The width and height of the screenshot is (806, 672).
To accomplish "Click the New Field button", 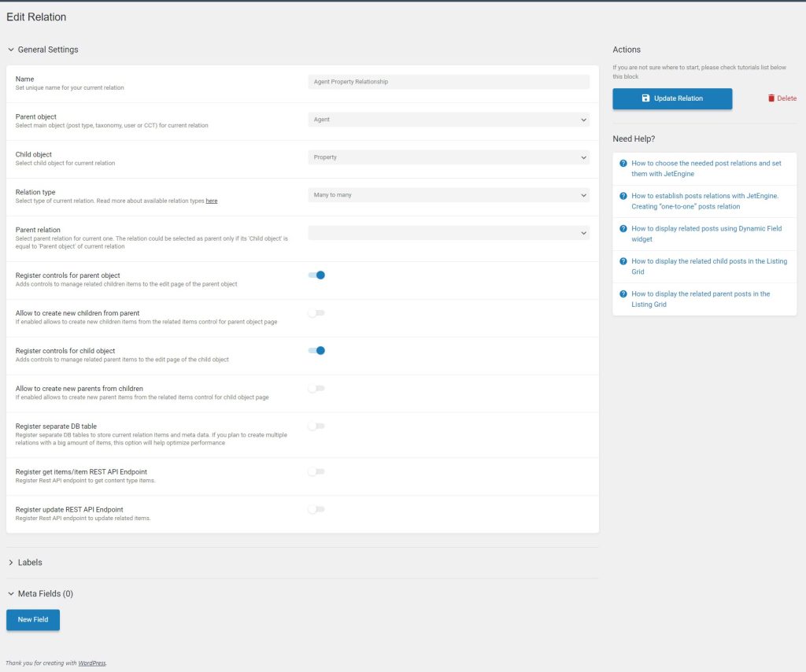I will (x=33, y=620).
